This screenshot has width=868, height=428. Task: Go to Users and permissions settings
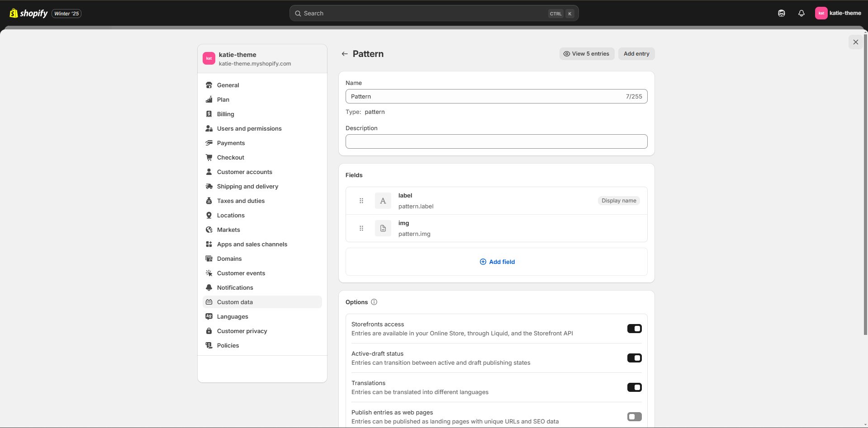(x=249, y=128)
